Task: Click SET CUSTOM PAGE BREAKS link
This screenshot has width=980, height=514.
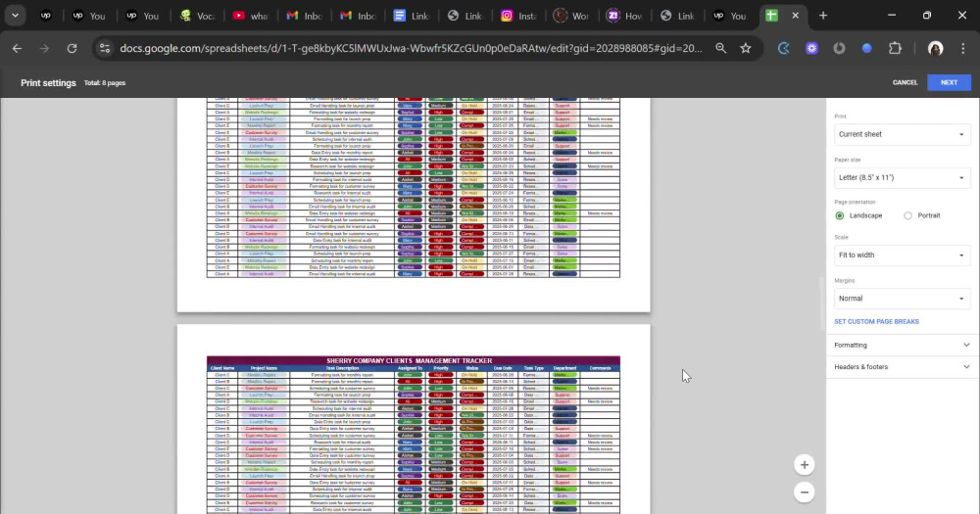Action: [x=876, y=322]
